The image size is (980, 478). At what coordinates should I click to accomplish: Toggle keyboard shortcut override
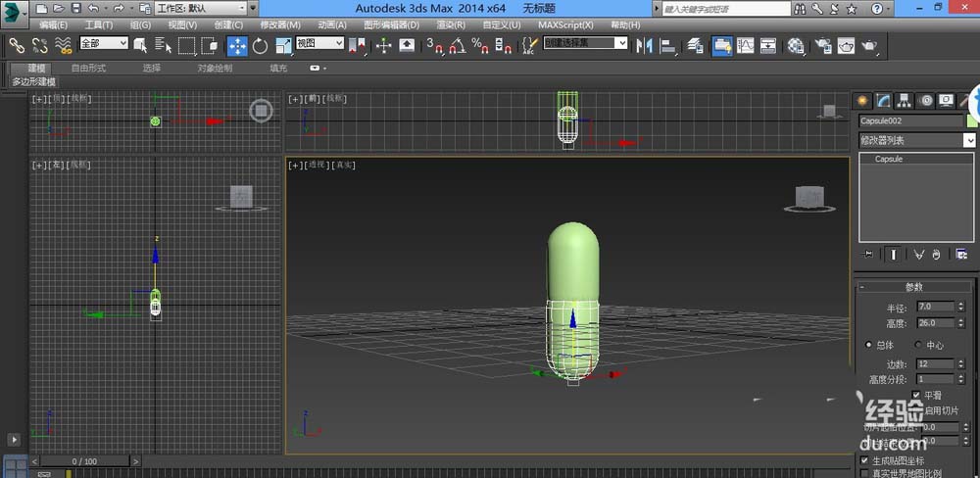point(407,46)
